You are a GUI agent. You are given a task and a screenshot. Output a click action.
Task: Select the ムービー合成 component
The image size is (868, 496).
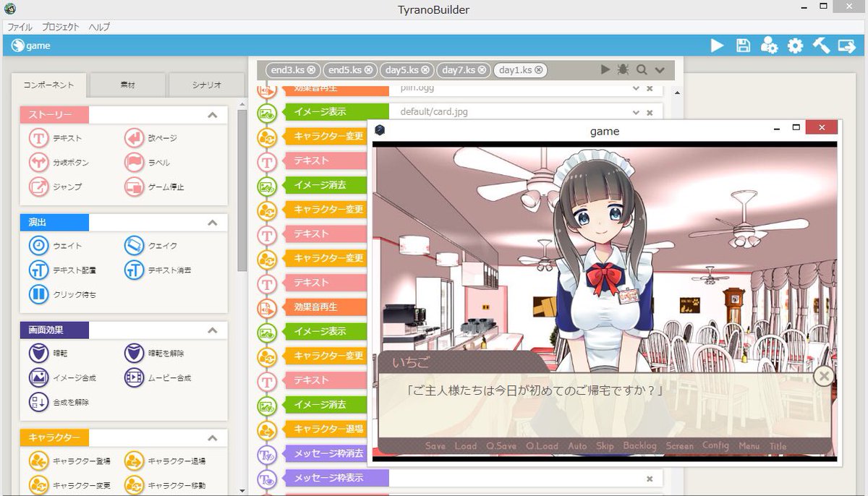click(x=158, y=377)
